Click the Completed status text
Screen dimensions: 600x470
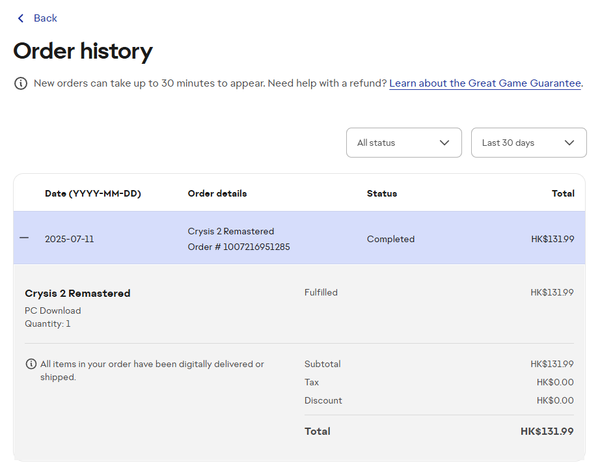coord(391,239)
